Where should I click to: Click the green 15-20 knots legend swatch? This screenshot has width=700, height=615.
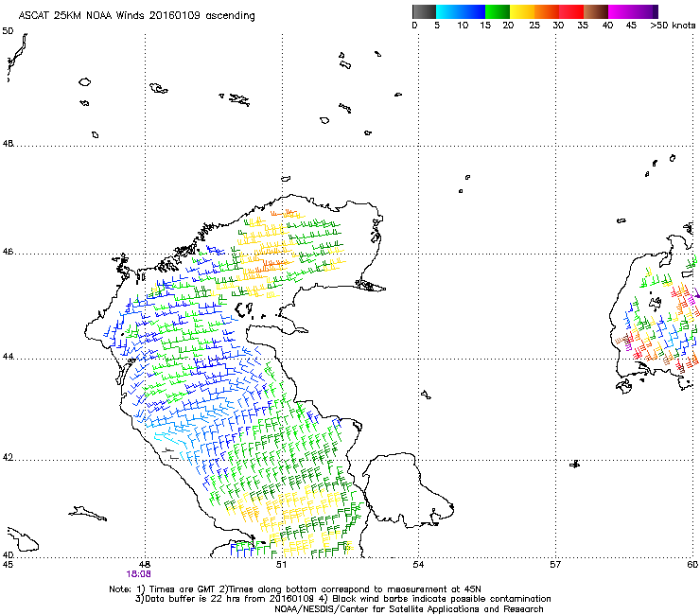[x=498, y=11]
